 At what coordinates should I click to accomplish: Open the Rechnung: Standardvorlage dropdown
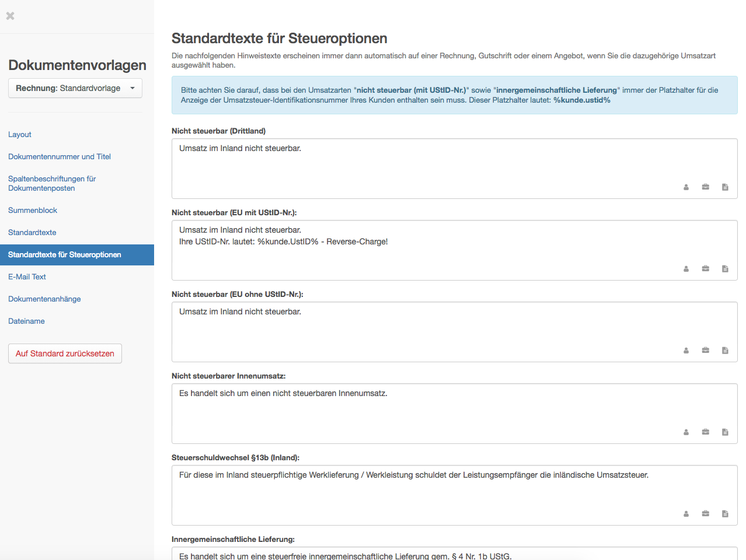pyautogui.click(x=75, y=88)
